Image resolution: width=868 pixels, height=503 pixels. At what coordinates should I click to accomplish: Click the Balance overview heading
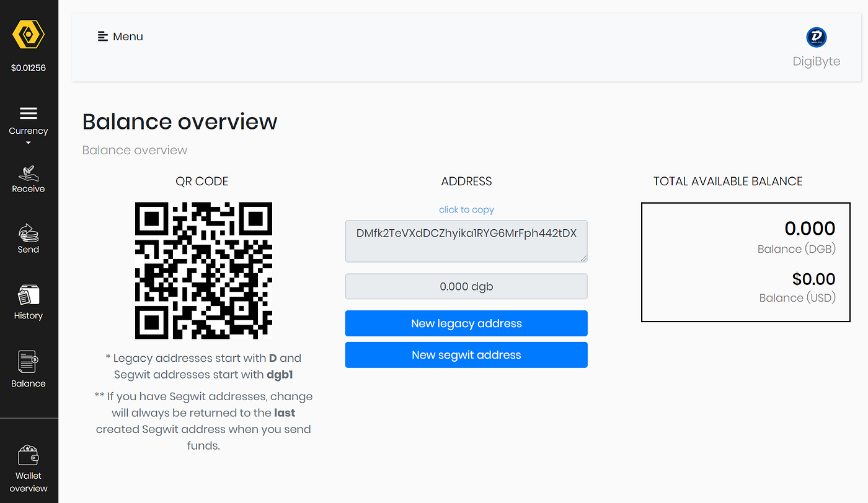tap(180, 121)
